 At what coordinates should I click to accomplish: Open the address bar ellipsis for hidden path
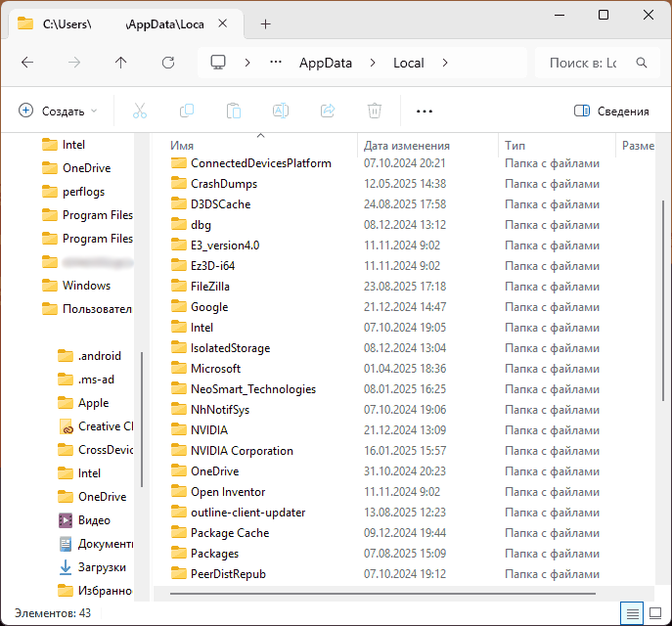276,63
